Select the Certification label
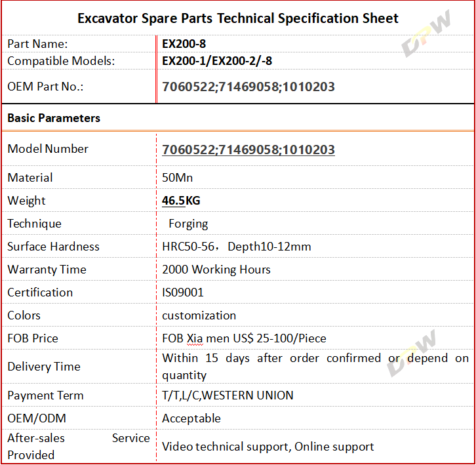 pyautogui.click(x=40, y=293)
